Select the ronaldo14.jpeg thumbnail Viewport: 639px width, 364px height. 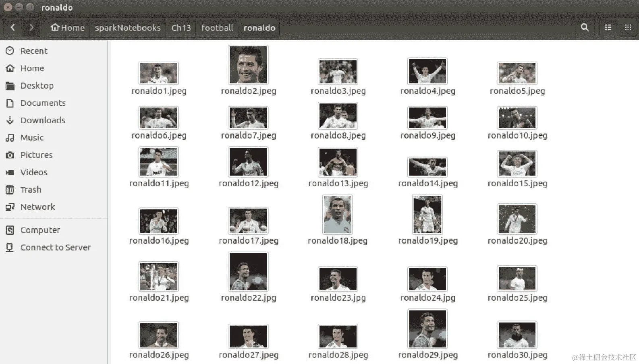click(x=427, y=167)
